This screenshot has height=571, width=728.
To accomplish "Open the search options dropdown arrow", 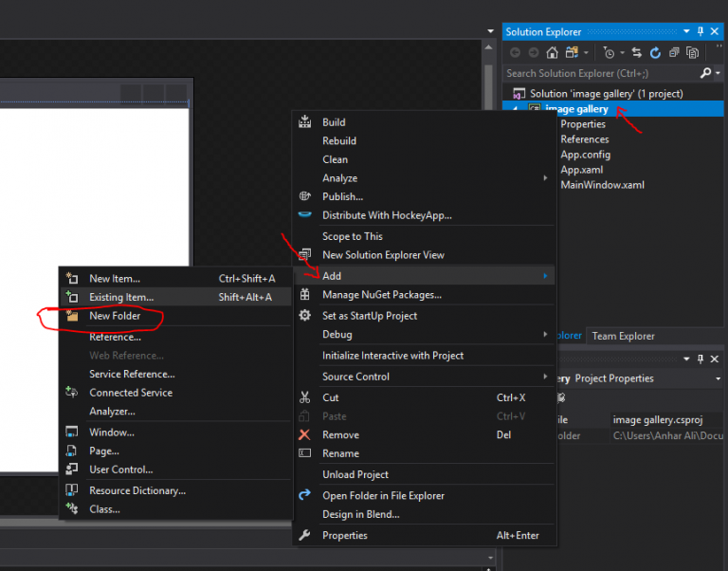I will pyautogui.click(x=719, y=73).
